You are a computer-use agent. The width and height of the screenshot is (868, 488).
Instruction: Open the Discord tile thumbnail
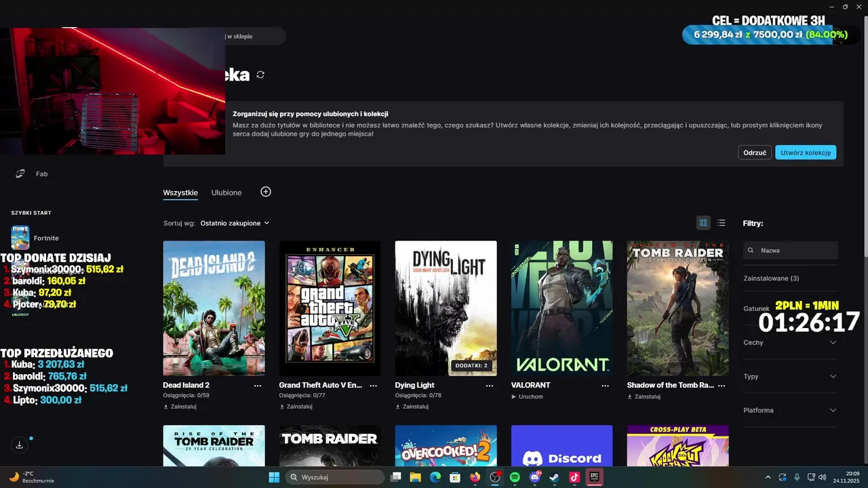click(561, 446)
